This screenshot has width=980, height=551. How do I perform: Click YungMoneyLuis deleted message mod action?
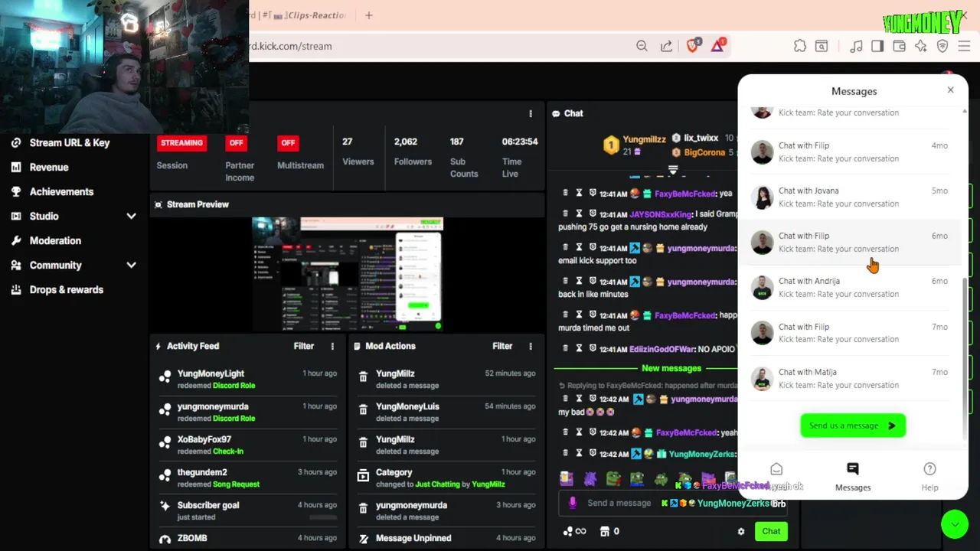(446, 412)
